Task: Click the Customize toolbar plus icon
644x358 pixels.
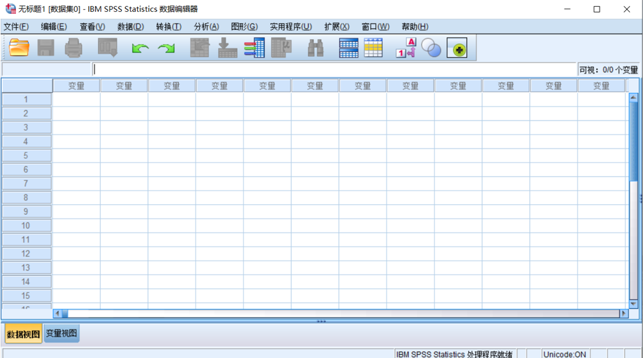Action: click(457, 48)
